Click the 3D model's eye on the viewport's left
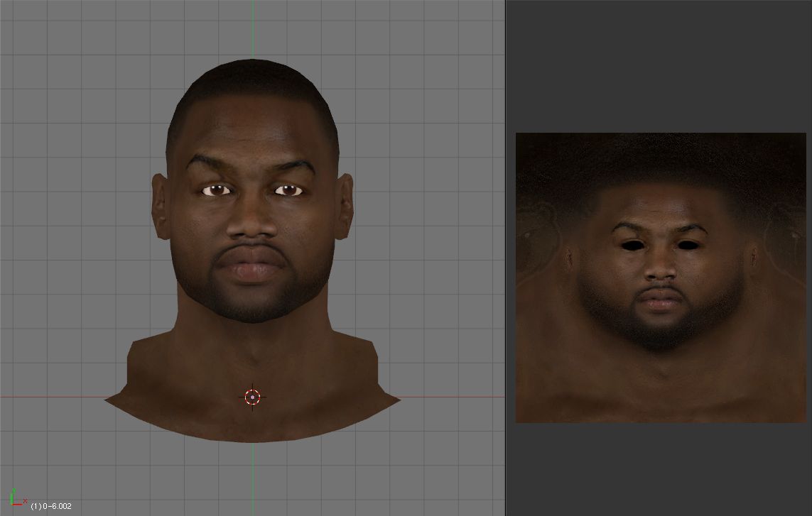The width and height of the screenshot is (812, 516). coord(217,190)
